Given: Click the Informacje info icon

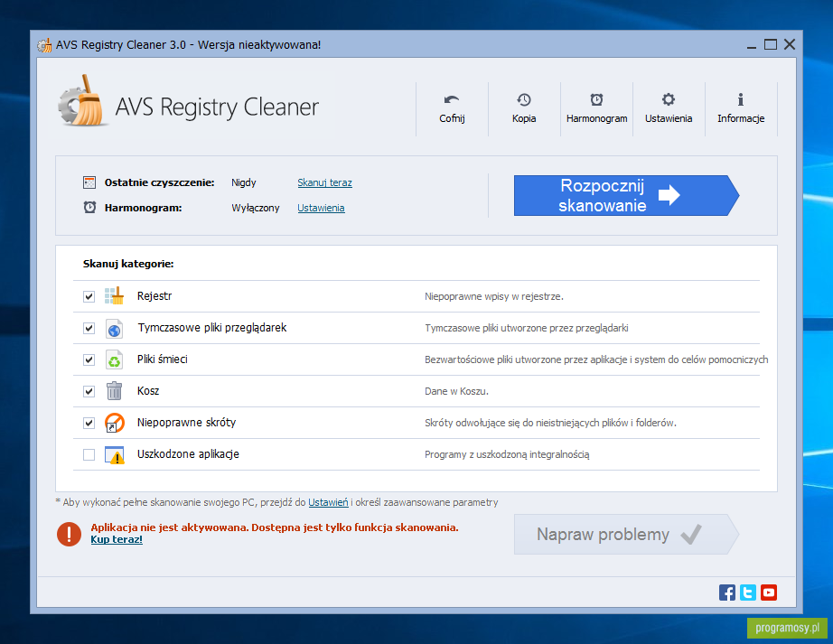Looking at the screenshot, I should coord(741,99).
